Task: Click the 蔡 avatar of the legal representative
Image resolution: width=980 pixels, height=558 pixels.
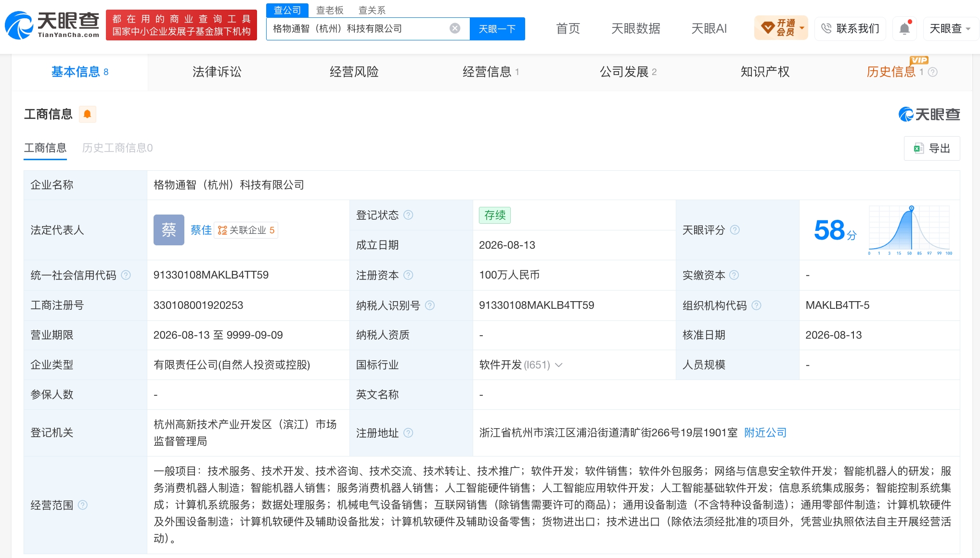Action: click(169, 230)
